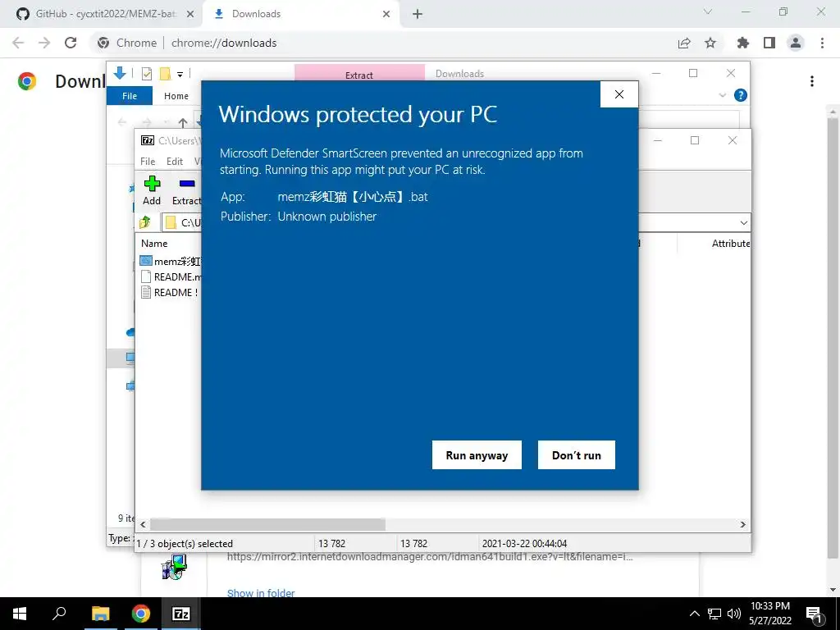840x630 pixels.
Task: Click Run anyway in SmartScreen dialog
Action: point(477,454)
